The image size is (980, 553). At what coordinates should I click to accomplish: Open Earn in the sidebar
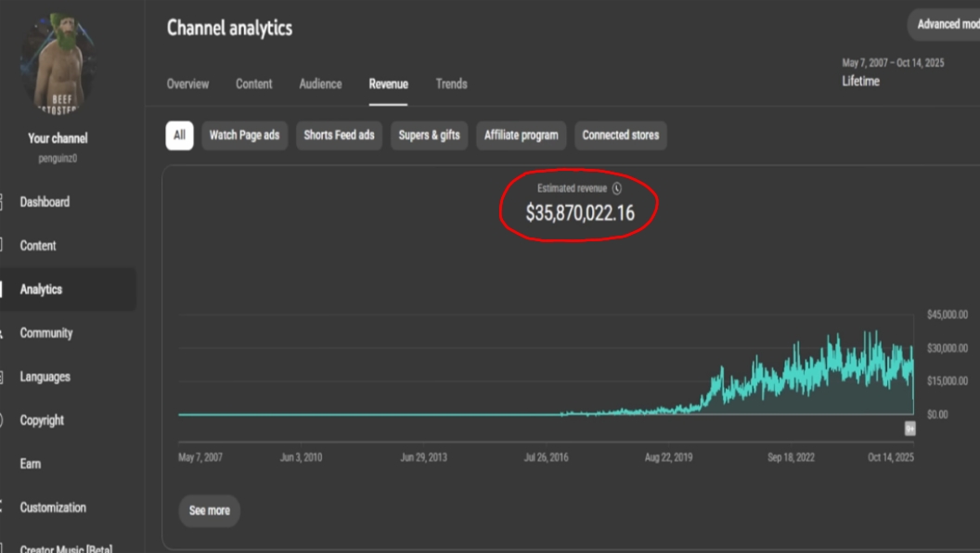pyautogui.click(x=30, y=464)
